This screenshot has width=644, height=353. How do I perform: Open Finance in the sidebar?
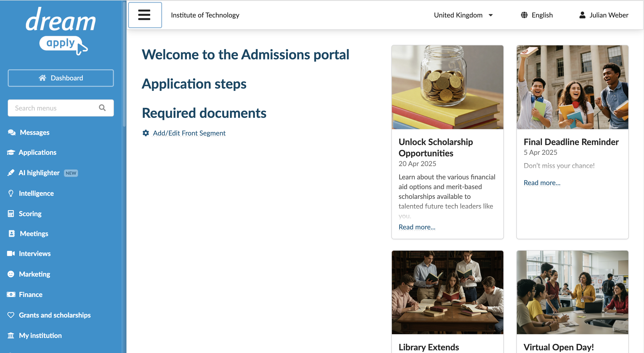pyautogui.click(x=31, y=295)
